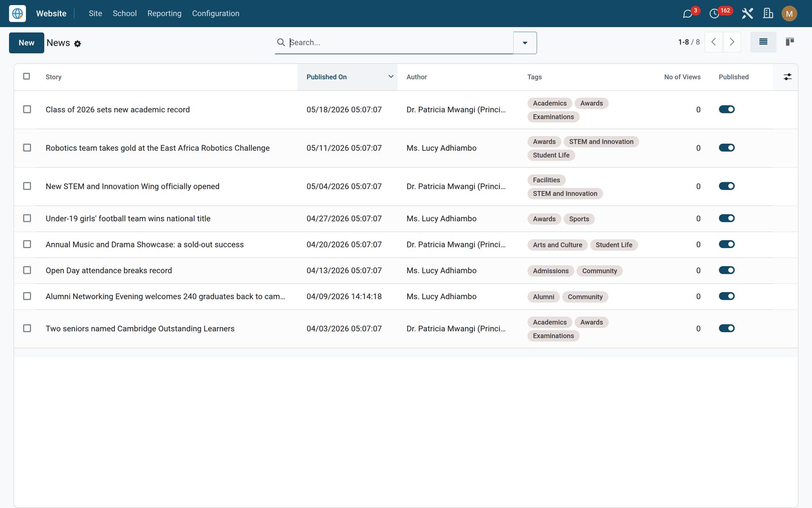This screenshot has width=812, height=508.
Task: Select all stories header checkbox
Action: (27, 76)
